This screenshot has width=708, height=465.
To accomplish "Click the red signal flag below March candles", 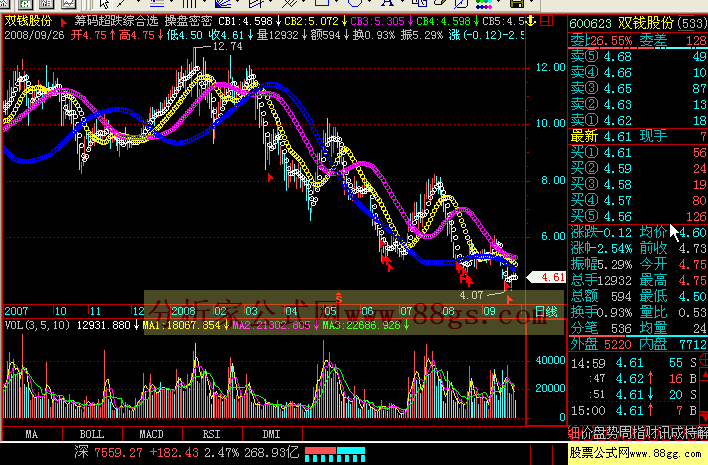I will tap(270, 177).
